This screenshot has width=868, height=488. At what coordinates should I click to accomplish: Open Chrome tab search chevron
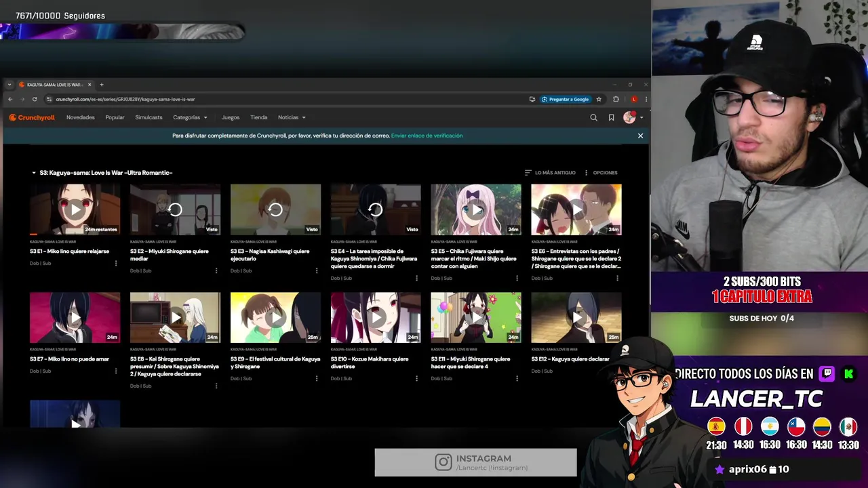click(9, 85)
